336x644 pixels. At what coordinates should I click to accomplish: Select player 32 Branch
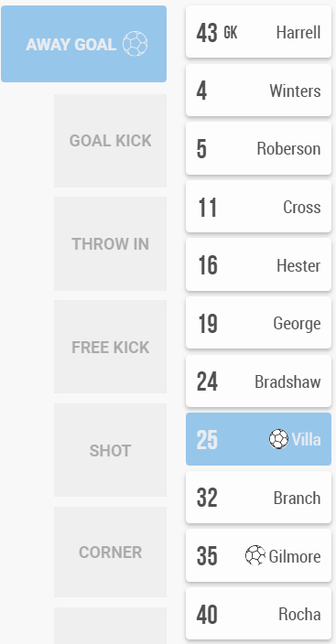(x=259, y=498)
